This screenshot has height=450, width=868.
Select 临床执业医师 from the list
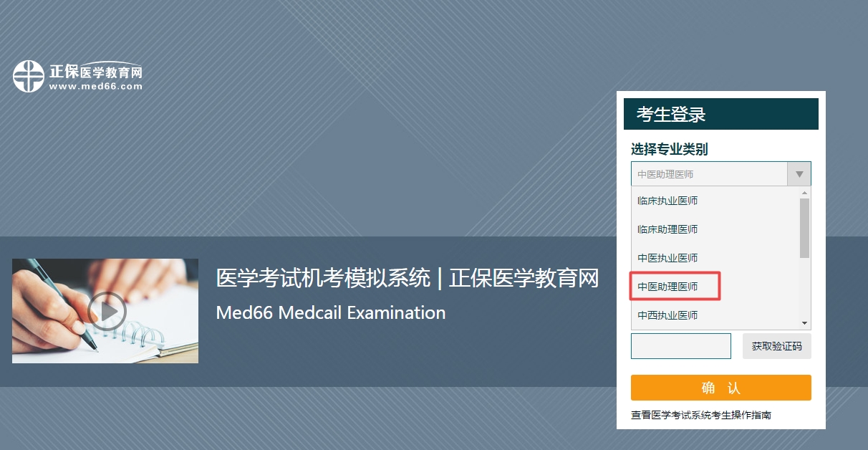coord(667,201)
